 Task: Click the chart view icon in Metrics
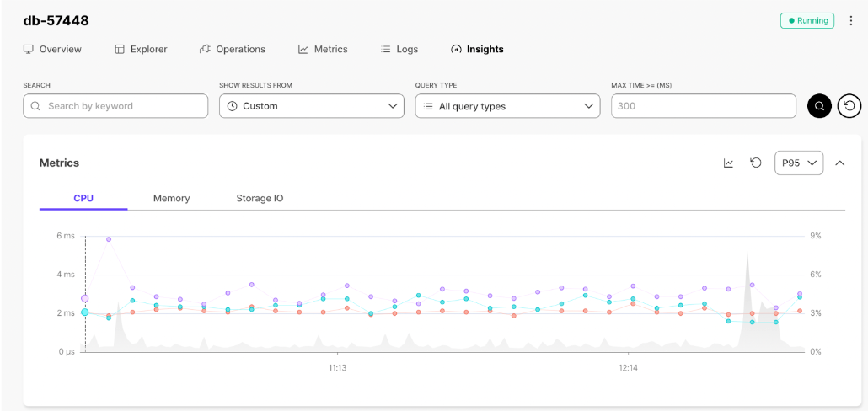(728, 163)
